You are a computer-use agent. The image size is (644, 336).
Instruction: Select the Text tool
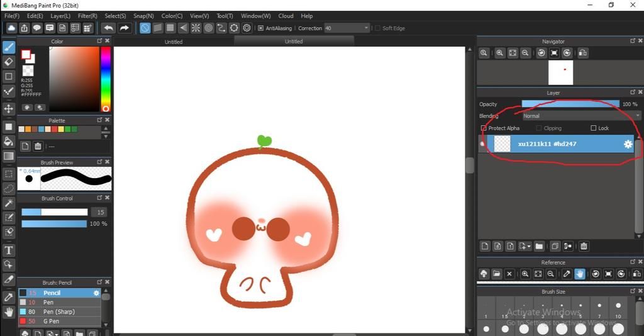[x=9, y=250]
